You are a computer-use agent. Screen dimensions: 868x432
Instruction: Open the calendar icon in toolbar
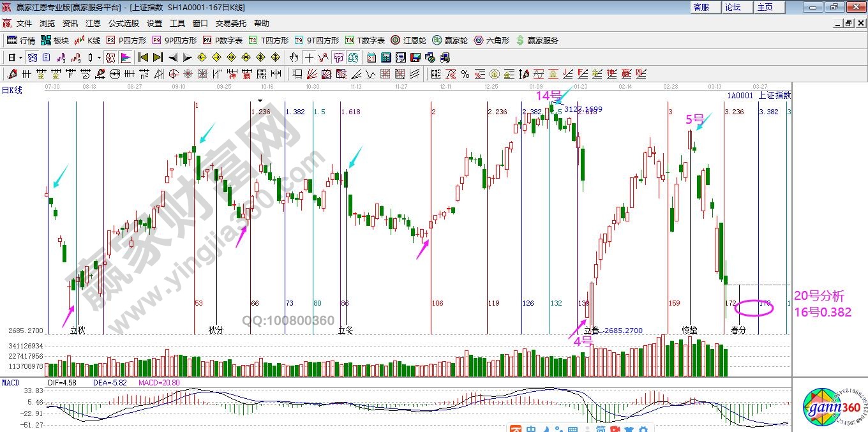point(371,57)
